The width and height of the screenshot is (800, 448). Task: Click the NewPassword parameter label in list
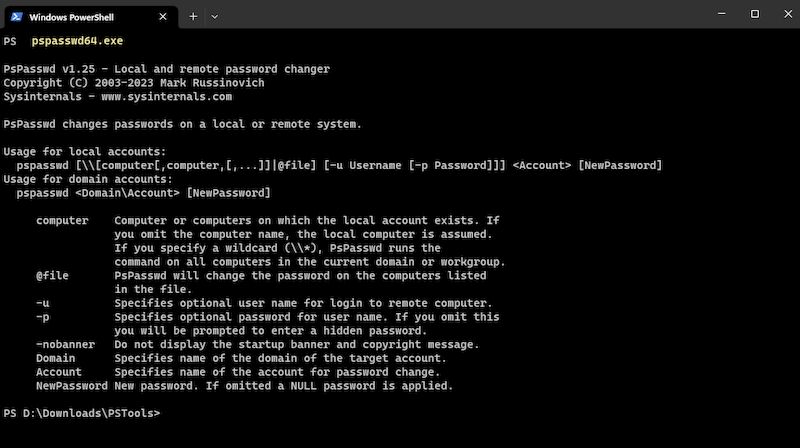point(71,385)
